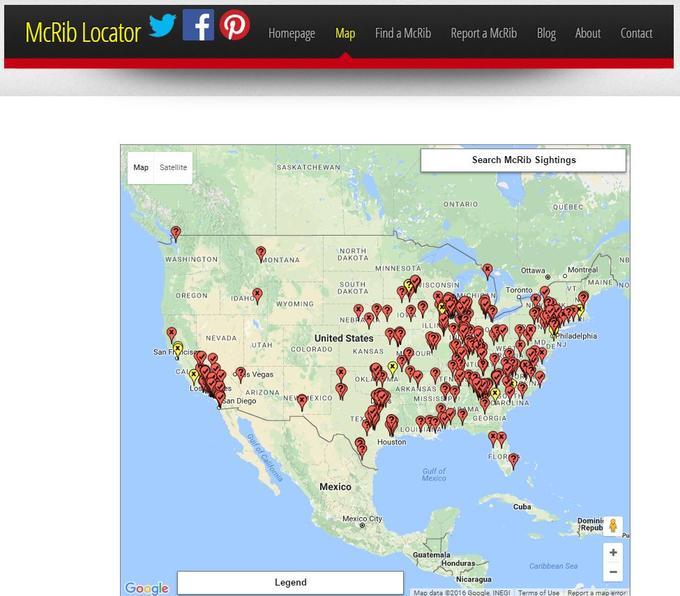This screenshot has width=680, height=596.
Task: Click the United States map label
Action: tap(343, 338)
